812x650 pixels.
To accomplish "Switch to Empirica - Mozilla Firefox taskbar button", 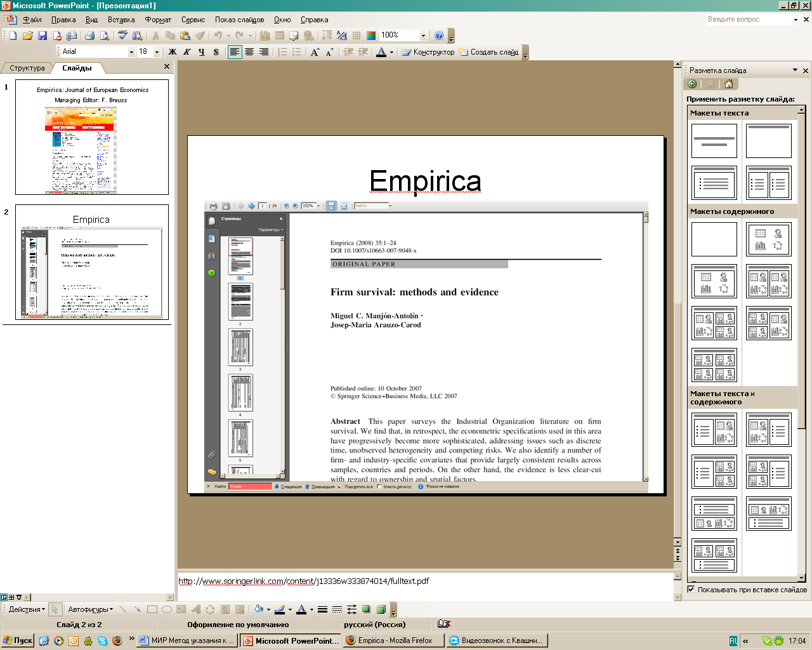I will coord(393,640).
